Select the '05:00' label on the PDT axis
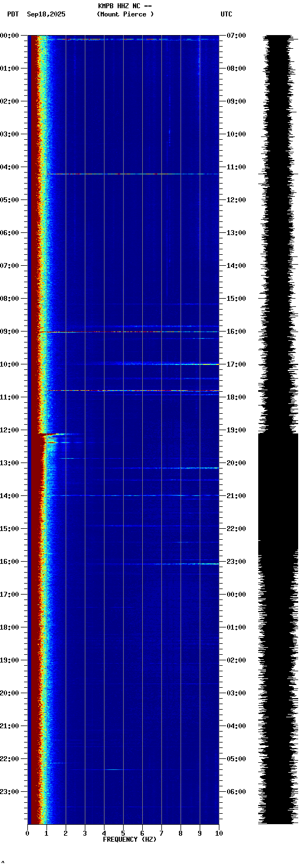Image resolution: width=302 pixels, height=868 pixels. [9, 200]
